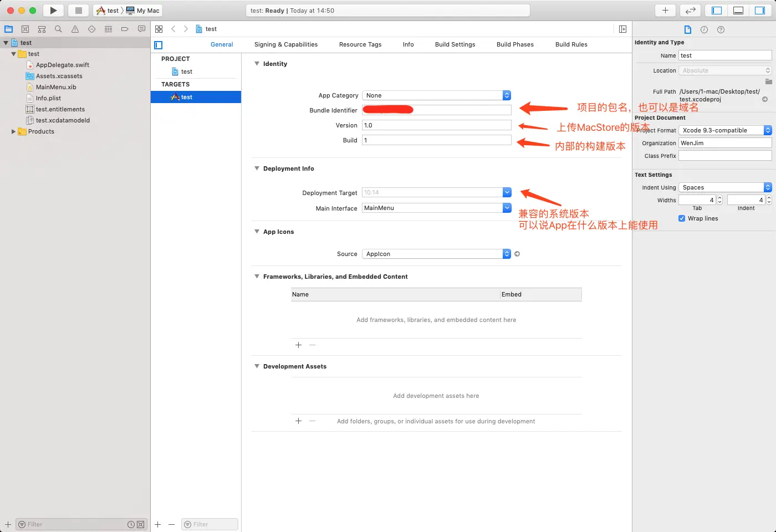Add a new file in navigator
776x532 pixels.
click(x=8, y=524)
